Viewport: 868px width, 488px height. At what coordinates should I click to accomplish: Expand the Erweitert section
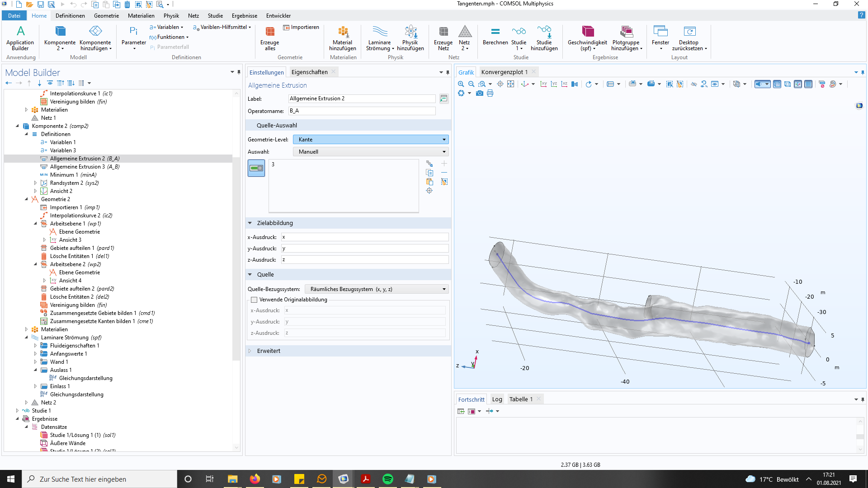[269, 351]
